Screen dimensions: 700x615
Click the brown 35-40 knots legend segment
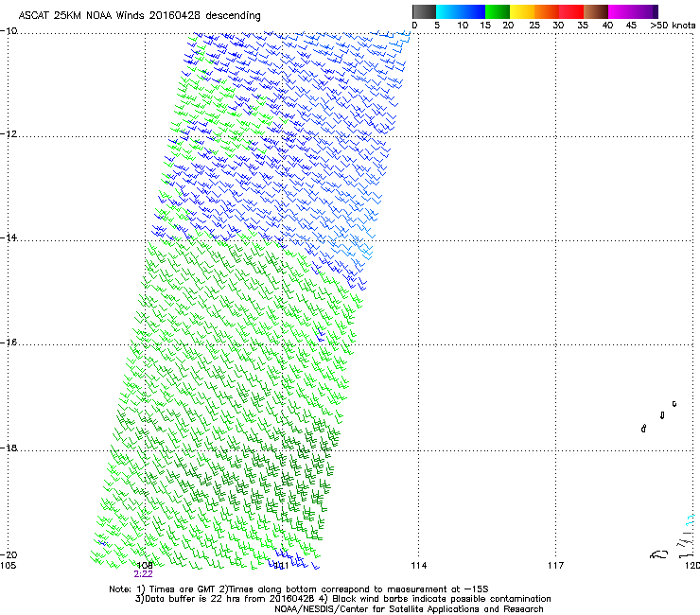596,11
